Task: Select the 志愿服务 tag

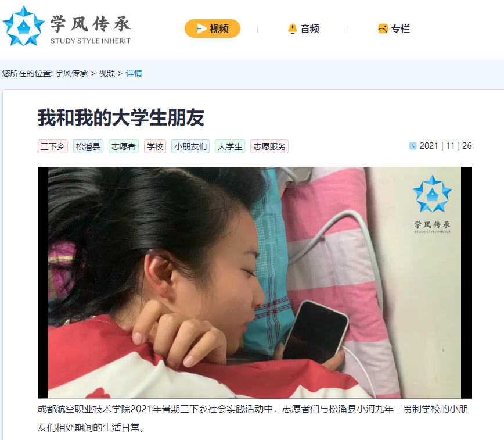Action: (269, 146)
